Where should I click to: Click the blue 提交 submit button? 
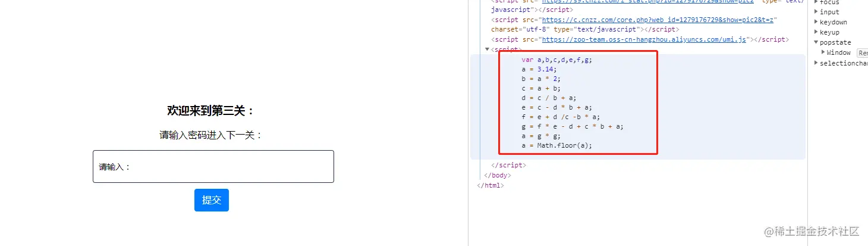pos(212,200)
